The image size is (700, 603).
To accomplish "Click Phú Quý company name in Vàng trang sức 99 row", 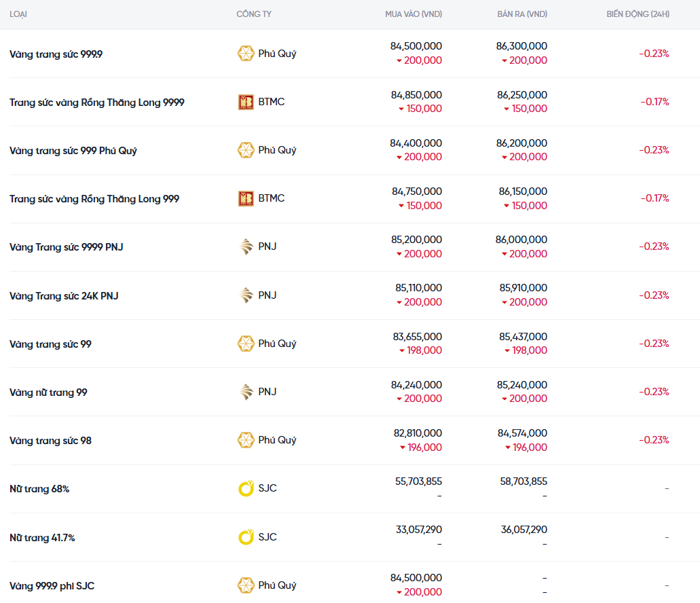I will tap(277, 344).
